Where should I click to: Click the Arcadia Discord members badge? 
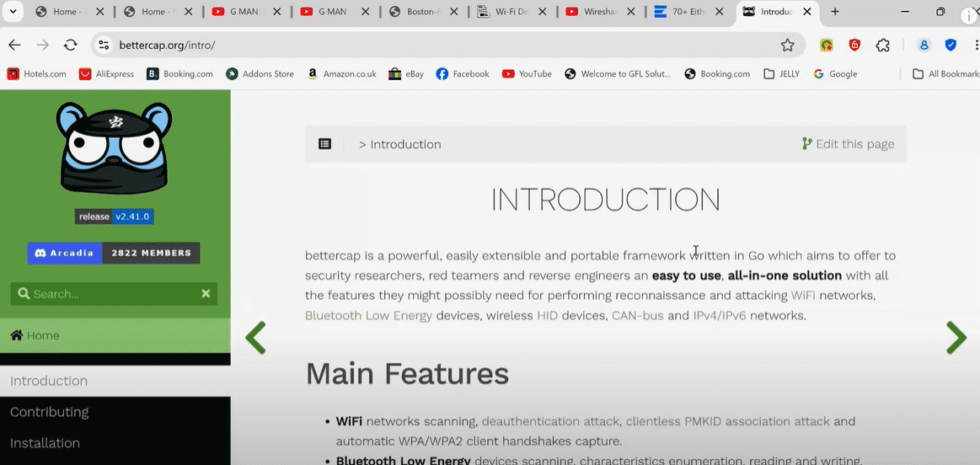tap(114, 253)
